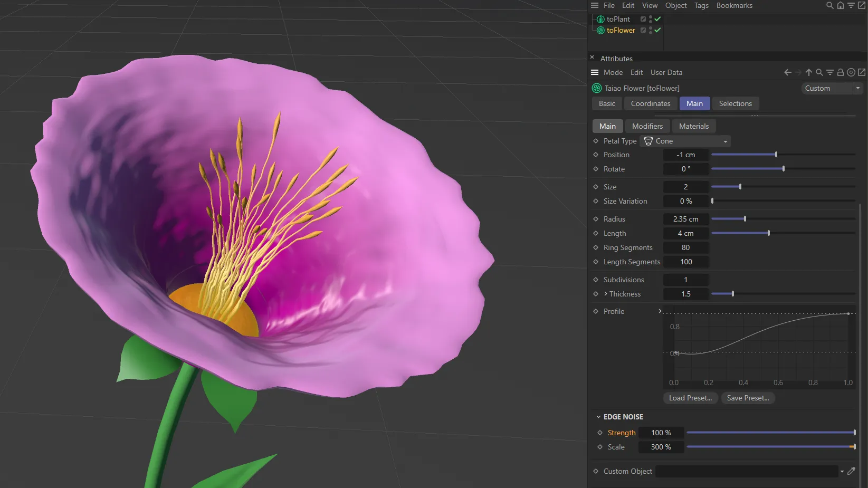Switch to the Coordinates tab
This screenshot has width=868, height=488.
pos(650,103)
